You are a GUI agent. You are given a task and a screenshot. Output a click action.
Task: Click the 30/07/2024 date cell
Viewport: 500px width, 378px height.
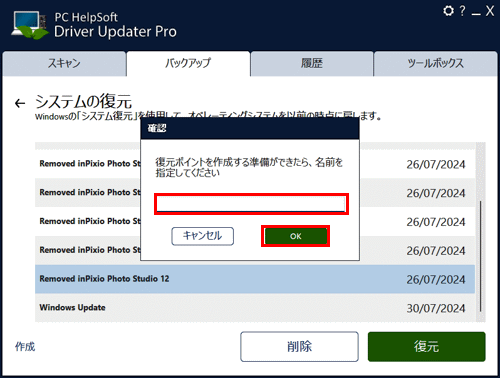(436, 308)
